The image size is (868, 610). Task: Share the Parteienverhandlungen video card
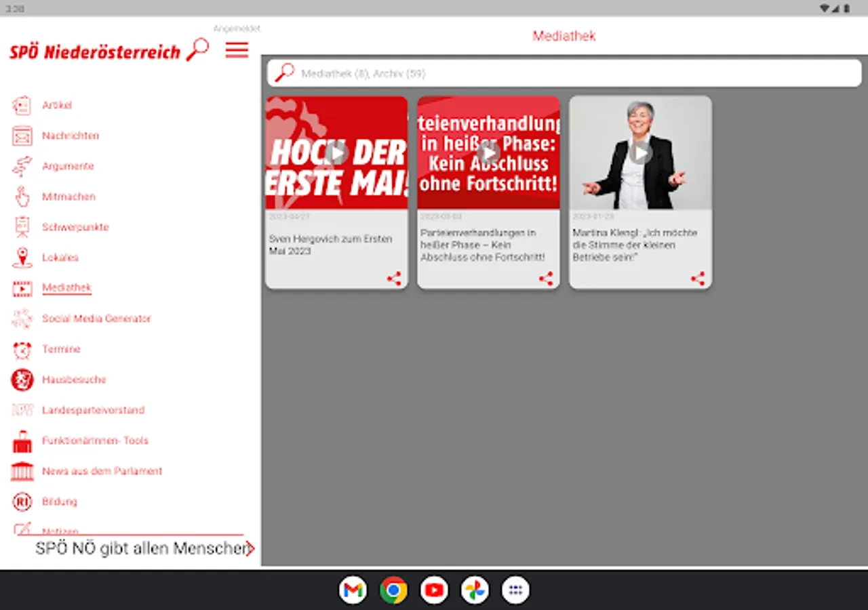pyautogui.click(x=546, y=279)
